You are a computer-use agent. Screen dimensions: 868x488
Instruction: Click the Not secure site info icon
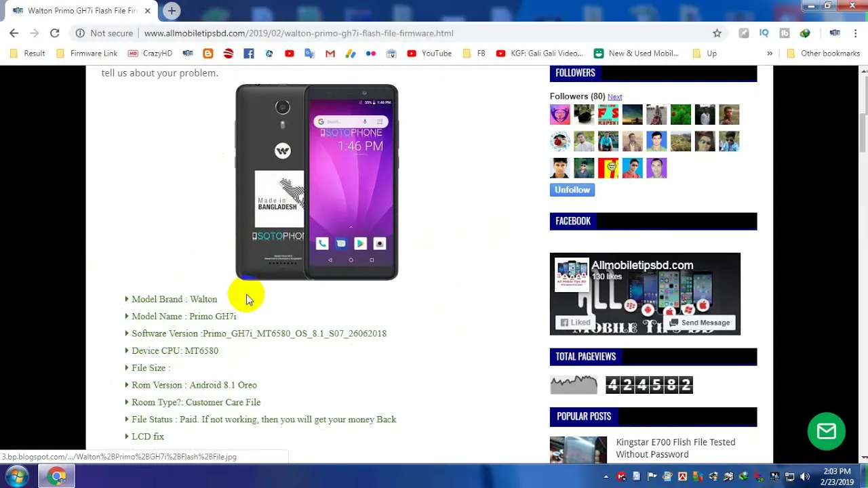[x=80, y=33]
